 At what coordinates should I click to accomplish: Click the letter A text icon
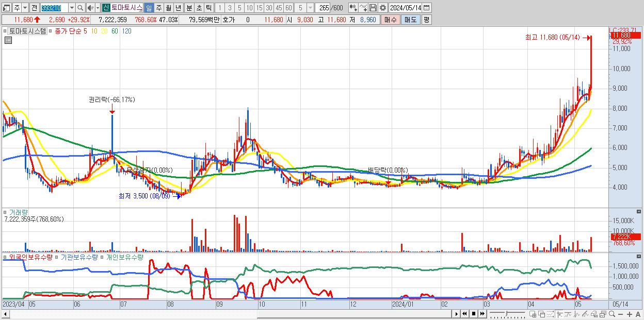point(638,314)
